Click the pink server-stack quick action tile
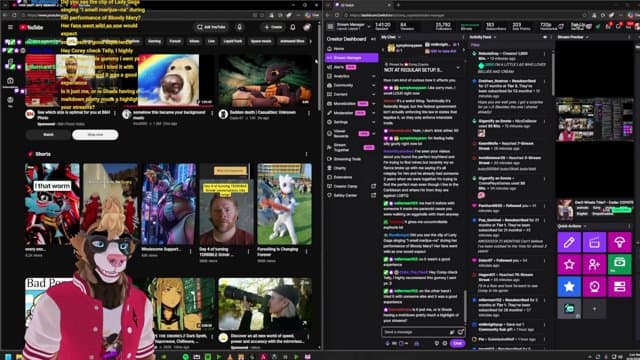Viewport: 640px width, 360px height. click(x=620, y=287)
